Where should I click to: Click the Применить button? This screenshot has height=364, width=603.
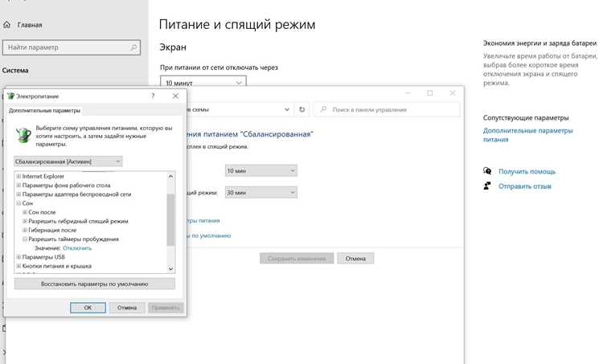(166, 308)
